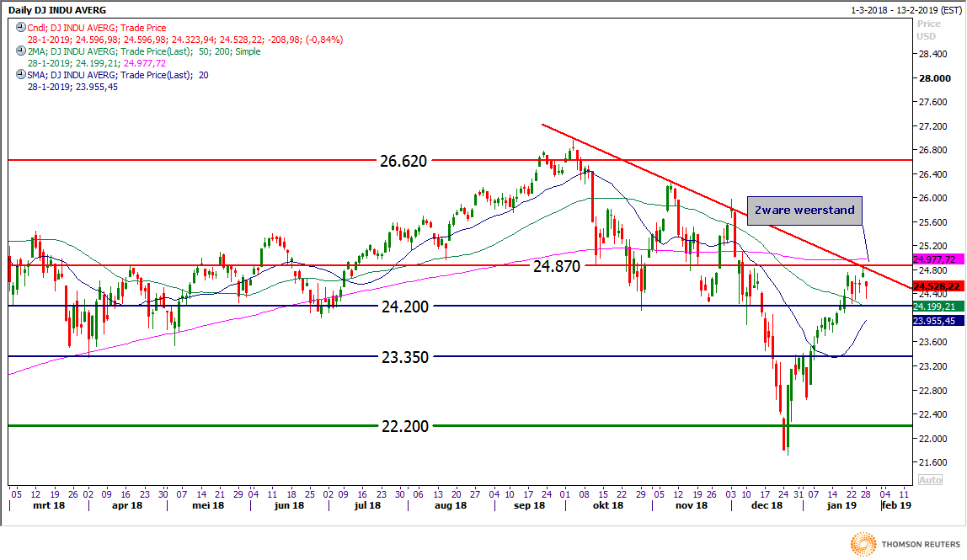The width and height of the screenshot is (967, 560).
Task: Click the 'mrt 18' month label
Action: pos(49,506)
